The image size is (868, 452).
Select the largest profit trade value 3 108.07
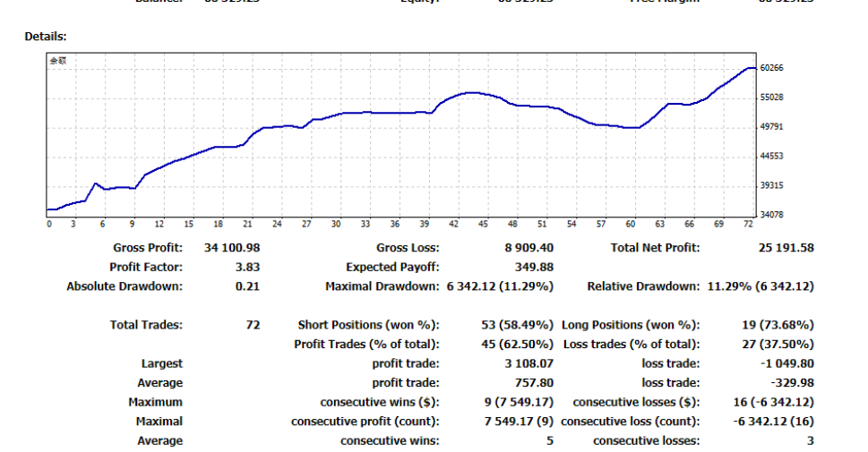(529, 363)
